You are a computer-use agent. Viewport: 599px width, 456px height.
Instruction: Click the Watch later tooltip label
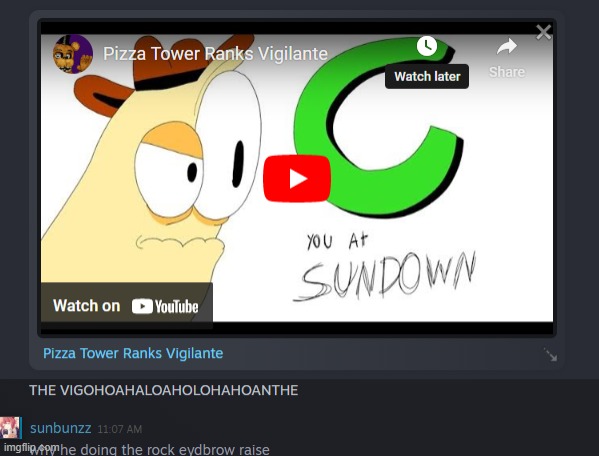click(427, 76)
